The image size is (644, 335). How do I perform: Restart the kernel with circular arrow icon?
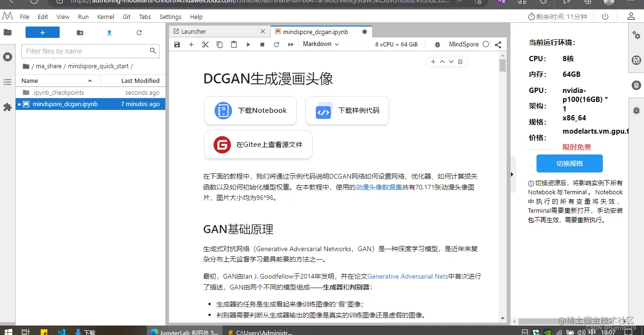pyautogui.click(x=277, y=44)
